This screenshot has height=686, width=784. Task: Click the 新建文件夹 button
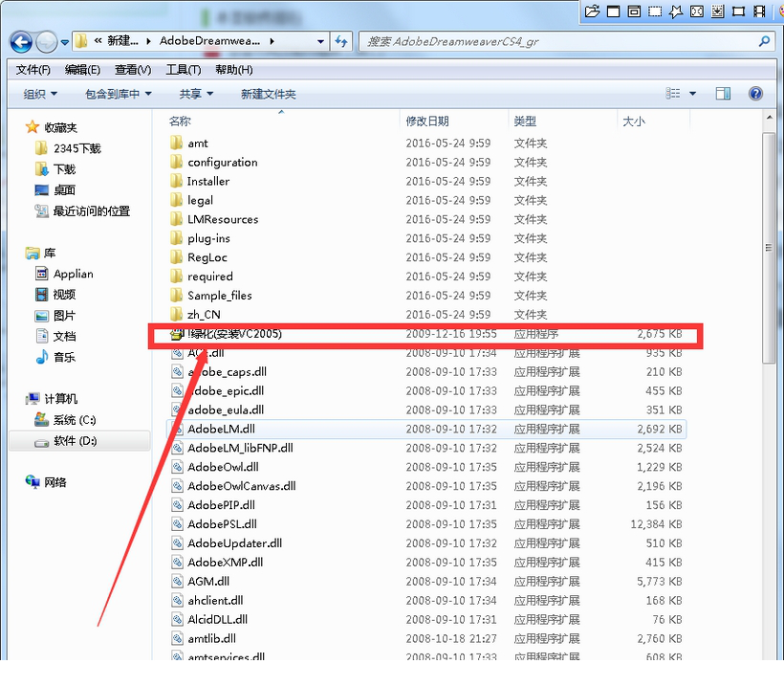(x=269, y=94)
